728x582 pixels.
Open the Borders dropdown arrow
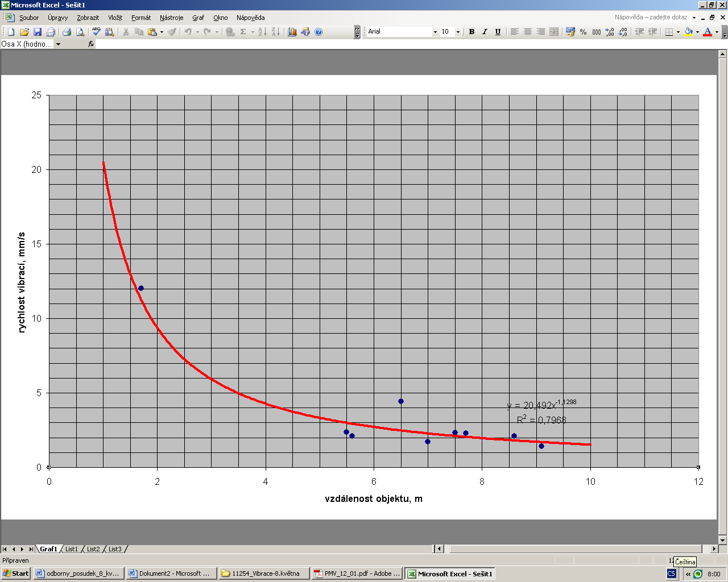tap(678, 32)
